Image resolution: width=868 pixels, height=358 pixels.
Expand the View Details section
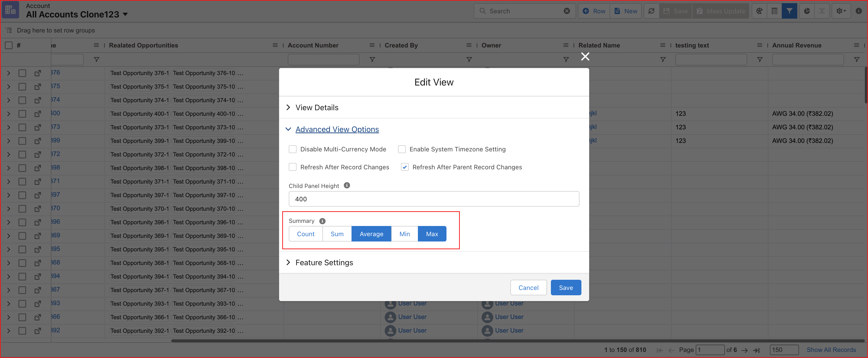pos(317,108)
